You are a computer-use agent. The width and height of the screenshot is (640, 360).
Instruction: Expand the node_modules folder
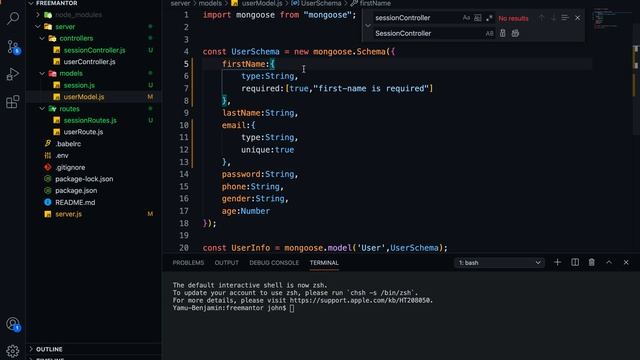click(x=78, y=15)
